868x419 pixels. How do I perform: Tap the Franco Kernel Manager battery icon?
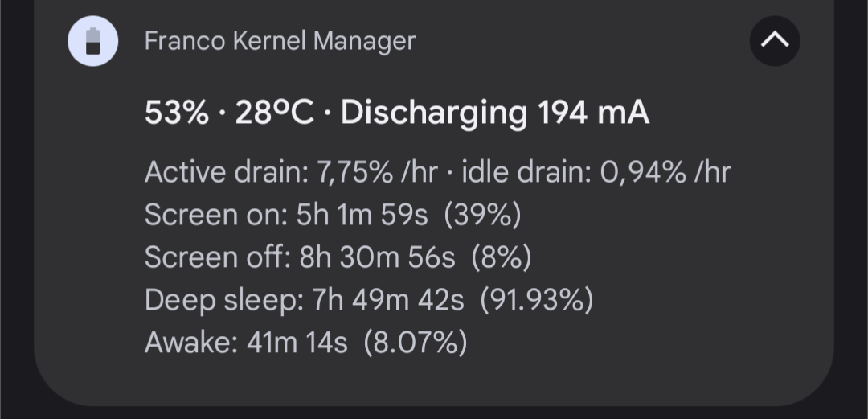point(93,40)
